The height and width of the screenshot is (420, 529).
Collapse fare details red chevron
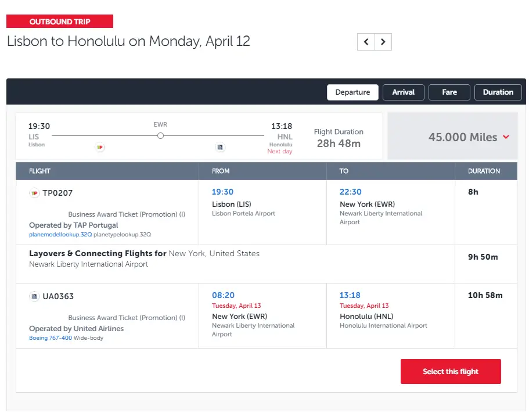click(x=506, y=137)
